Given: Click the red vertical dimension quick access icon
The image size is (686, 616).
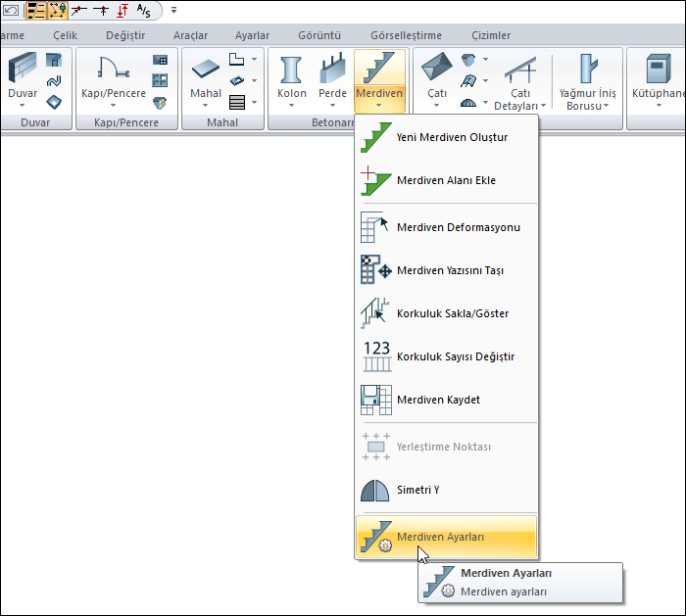Looking at the screenshot, I should [122, 11].
